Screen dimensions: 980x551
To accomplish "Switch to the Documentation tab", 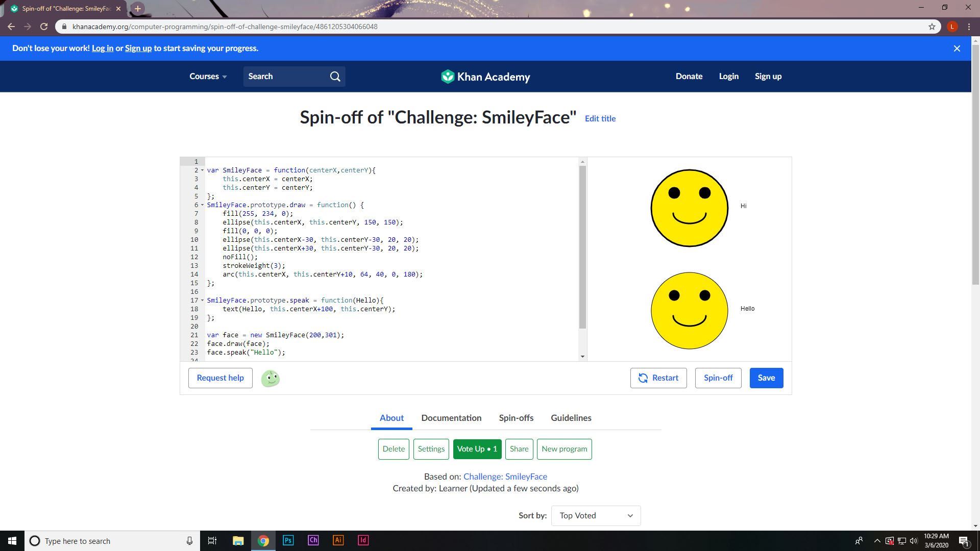I will (451, 418).
